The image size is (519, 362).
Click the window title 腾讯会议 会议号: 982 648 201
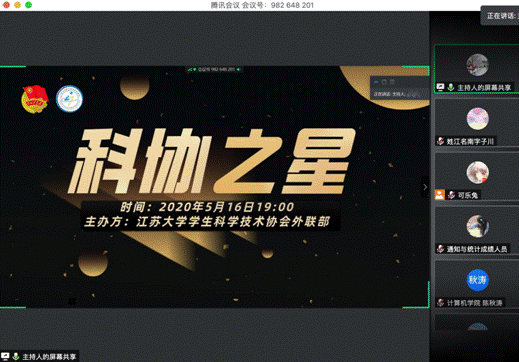(262, 5)
